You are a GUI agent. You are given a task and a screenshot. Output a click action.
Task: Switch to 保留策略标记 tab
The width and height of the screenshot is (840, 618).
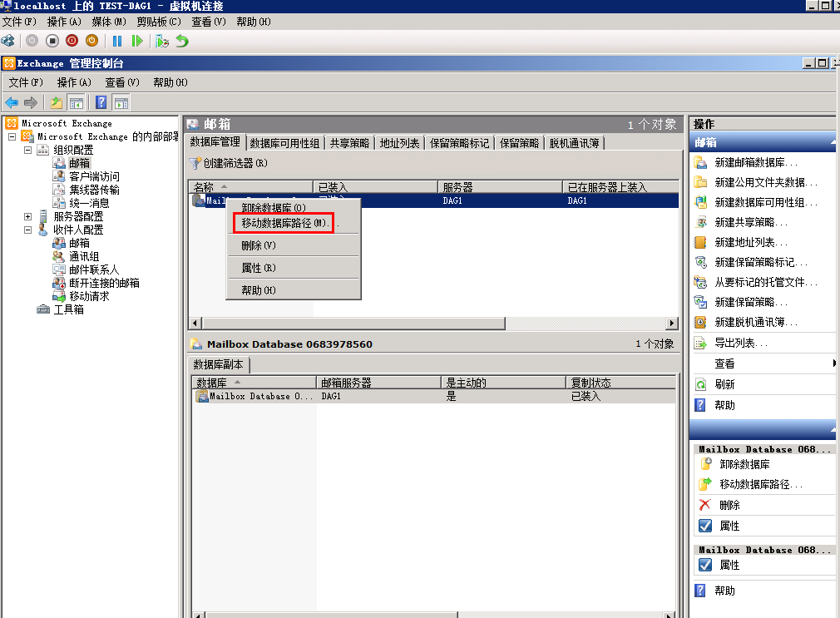(459, 143)
